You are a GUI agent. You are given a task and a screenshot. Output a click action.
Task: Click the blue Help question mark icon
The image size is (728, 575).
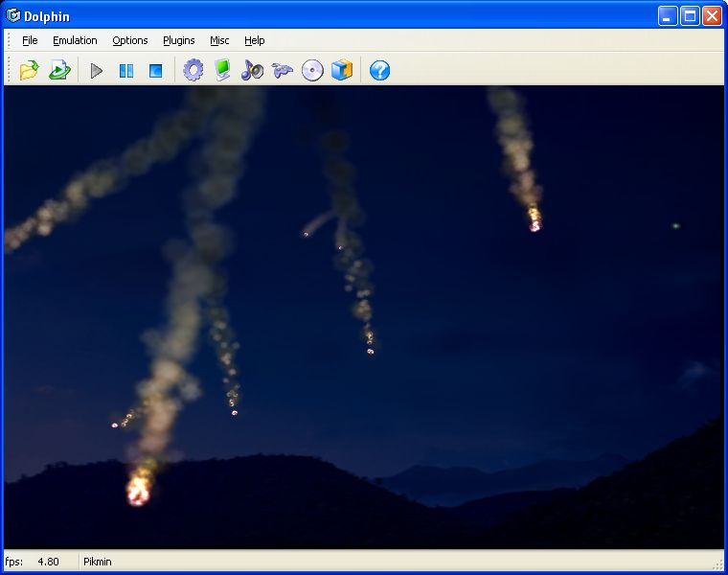(379, 71)
